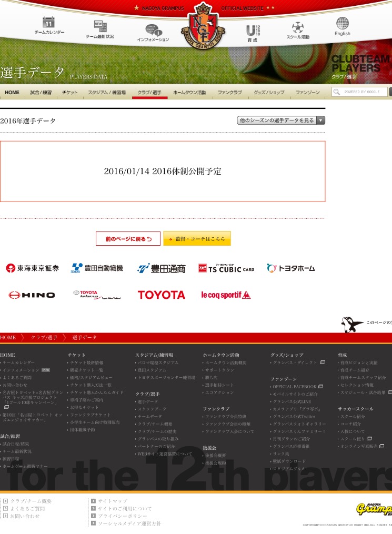Select the スタジアム/練習場 menu item
The height and width of the screenshot is (534, 392).
pos(107,93)
